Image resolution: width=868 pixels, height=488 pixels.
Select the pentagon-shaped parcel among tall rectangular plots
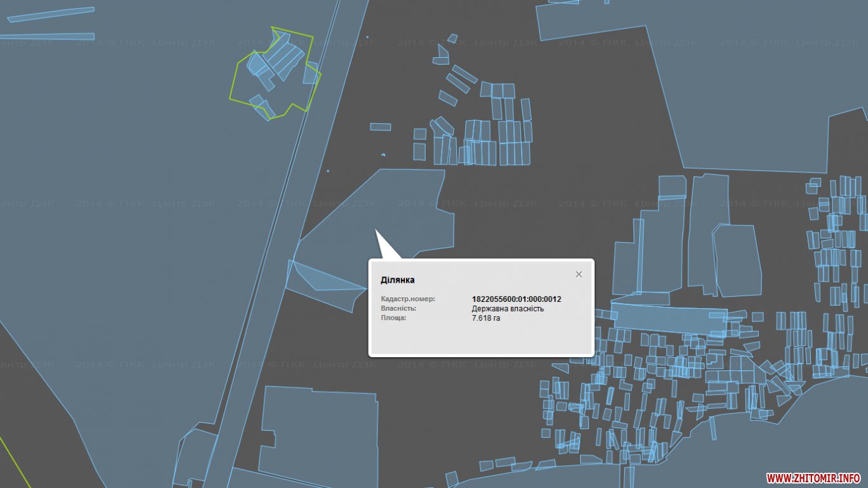pyautogui.click(x=737, y=261)
